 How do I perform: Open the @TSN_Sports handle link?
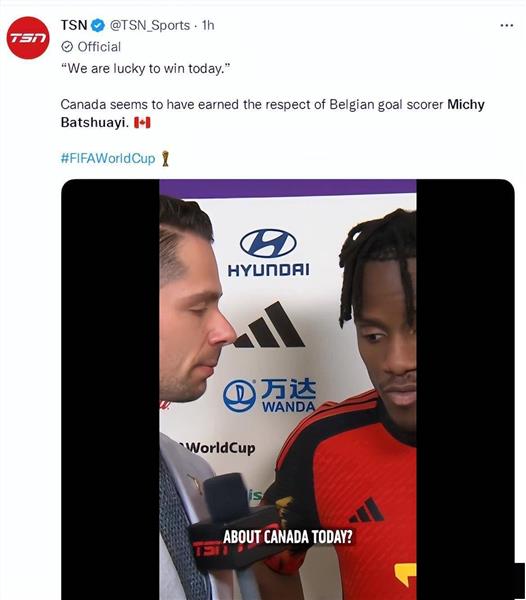150,26
